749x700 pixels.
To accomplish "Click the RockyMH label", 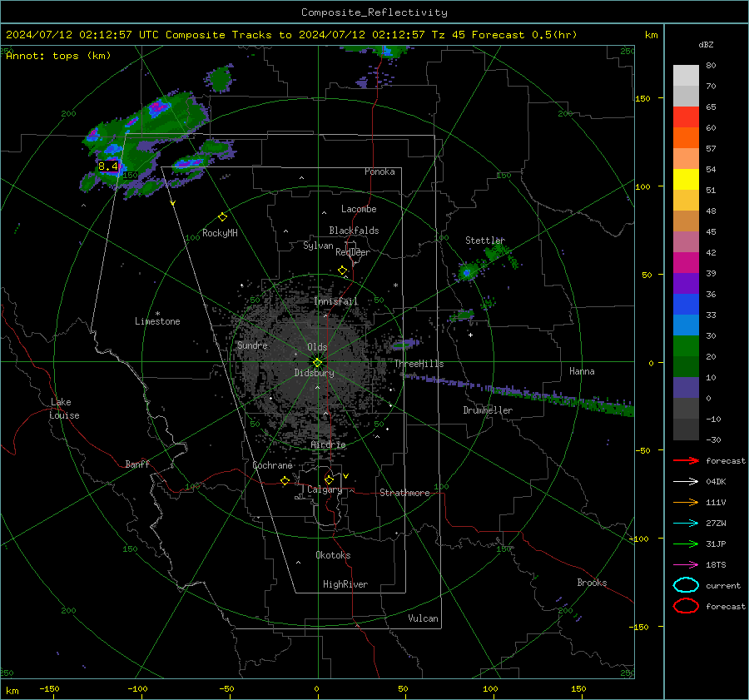I will tap(220, 233).
